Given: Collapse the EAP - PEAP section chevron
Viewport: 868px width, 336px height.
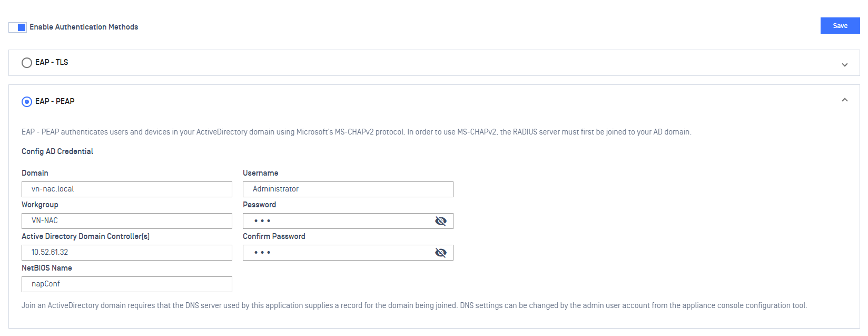Looking at the screenshot, I should tap(844, 100).
